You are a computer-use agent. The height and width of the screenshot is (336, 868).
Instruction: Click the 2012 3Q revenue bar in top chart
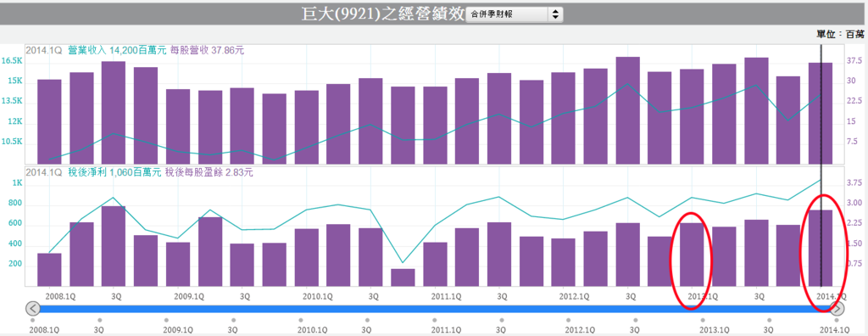(x=628, y=111)
